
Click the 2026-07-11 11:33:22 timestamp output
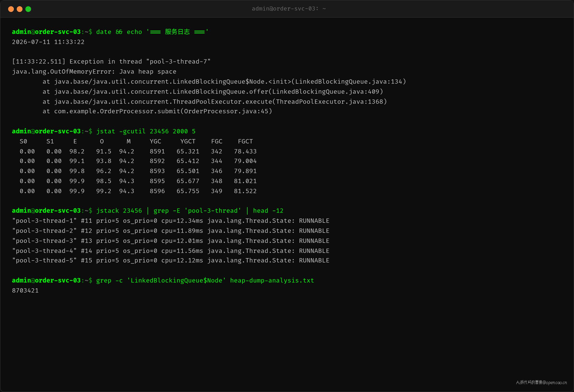tap(48, 42)
